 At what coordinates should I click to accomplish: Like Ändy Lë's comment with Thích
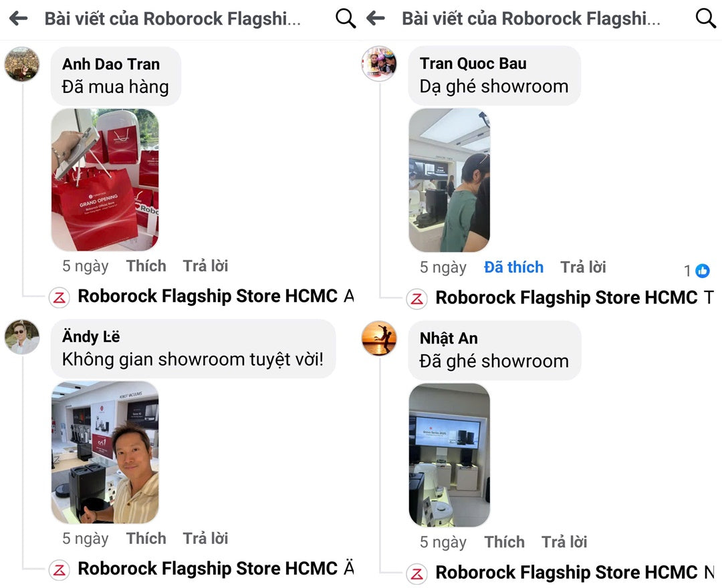coord(146,539)
